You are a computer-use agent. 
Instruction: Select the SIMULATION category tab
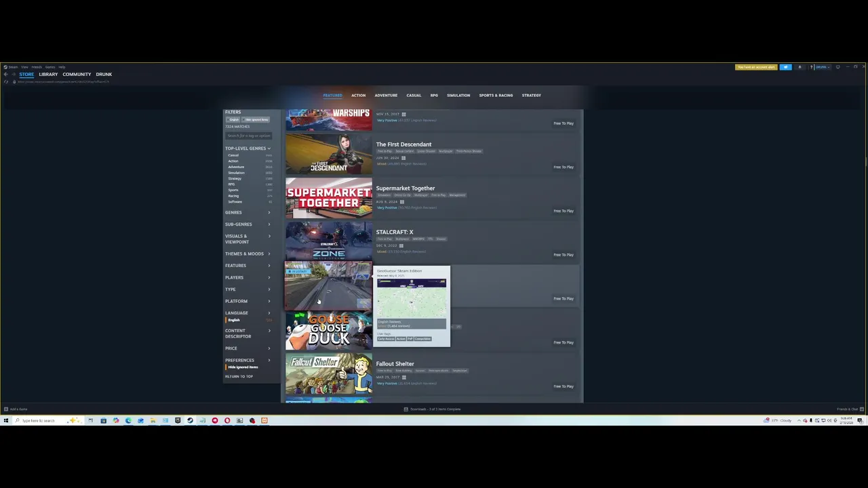coord(458,96)
